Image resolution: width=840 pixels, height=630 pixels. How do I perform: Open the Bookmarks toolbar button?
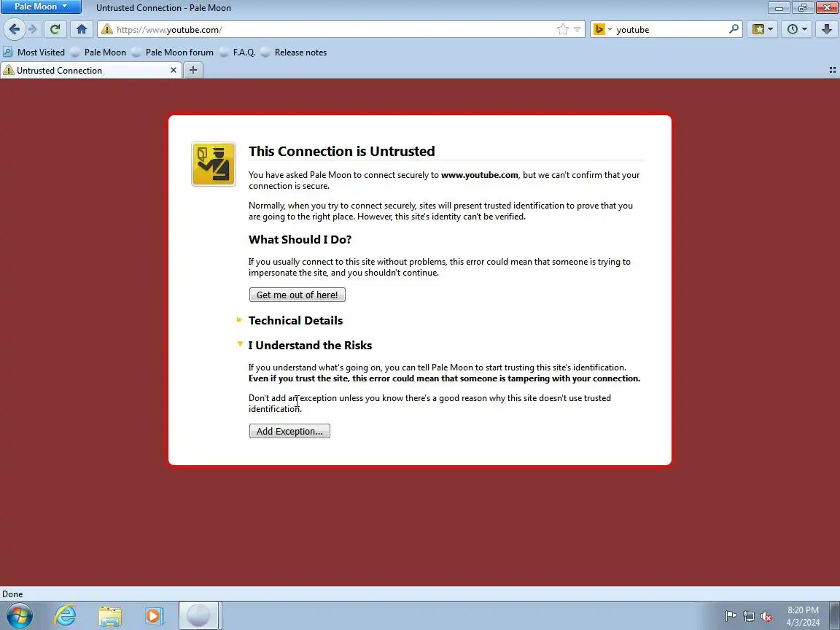758,29
